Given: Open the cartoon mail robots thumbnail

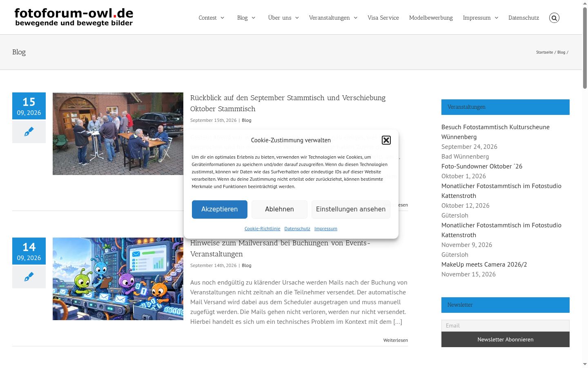Looking at the screenshot, I should coord(118,279).
